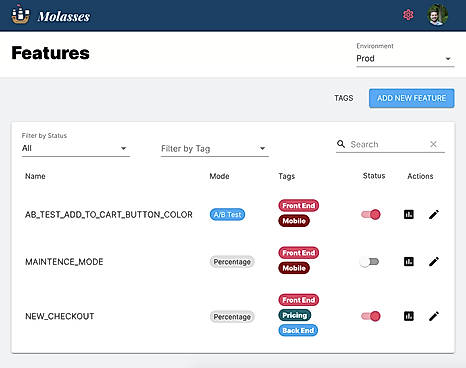Click NEW_CHECKOUT Percentage mode chip
The image size is (466, 368).
[232, 316]
